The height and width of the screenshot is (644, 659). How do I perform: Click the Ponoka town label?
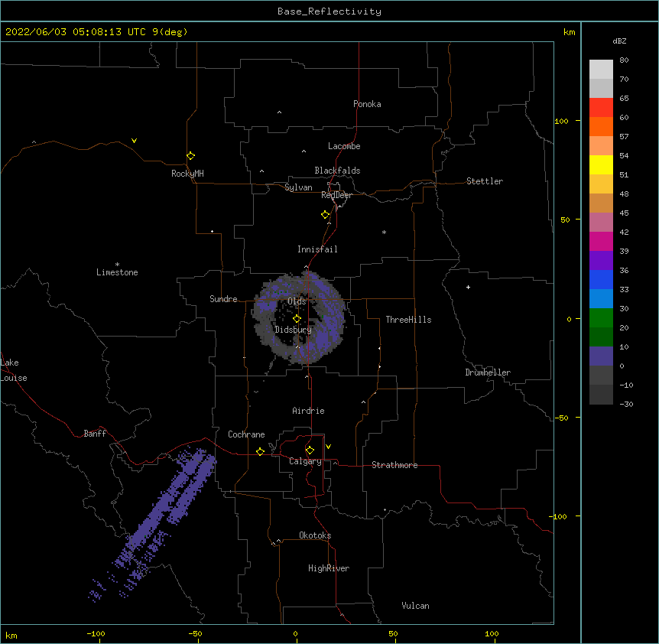[367, 104]
